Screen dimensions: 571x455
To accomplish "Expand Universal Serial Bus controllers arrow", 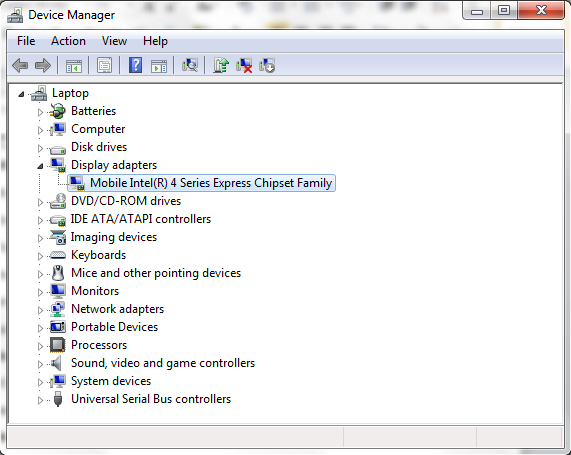I will (x=40, y=400).
